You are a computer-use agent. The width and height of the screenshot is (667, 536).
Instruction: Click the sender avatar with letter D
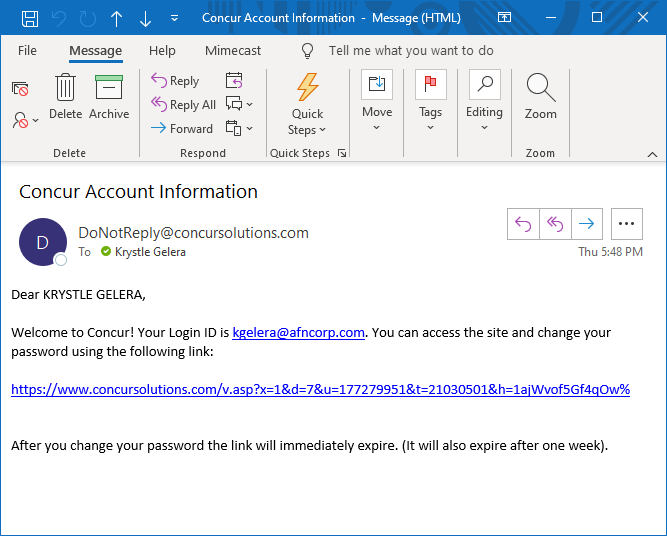click(43, 242)
